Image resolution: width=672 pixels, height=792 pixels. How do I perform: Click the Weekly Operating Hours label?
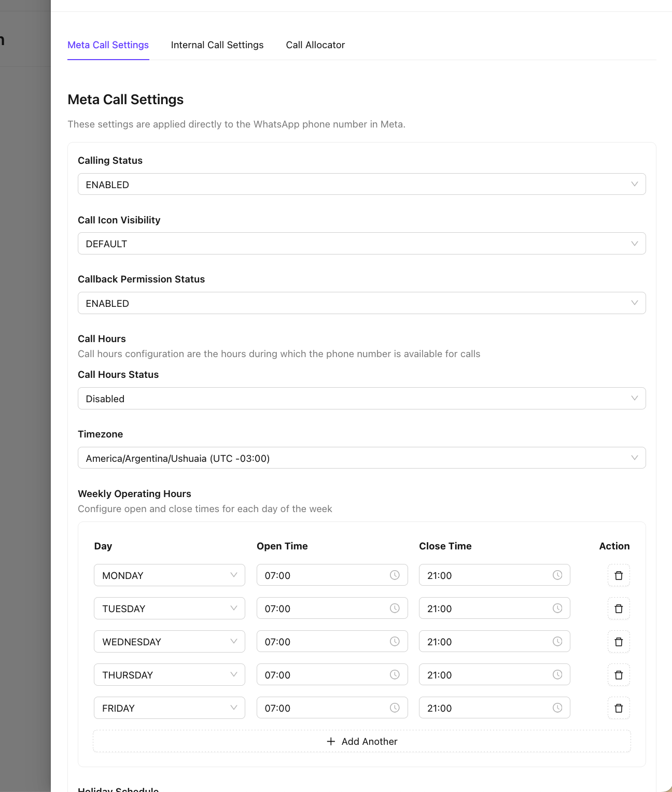[134, 493]
